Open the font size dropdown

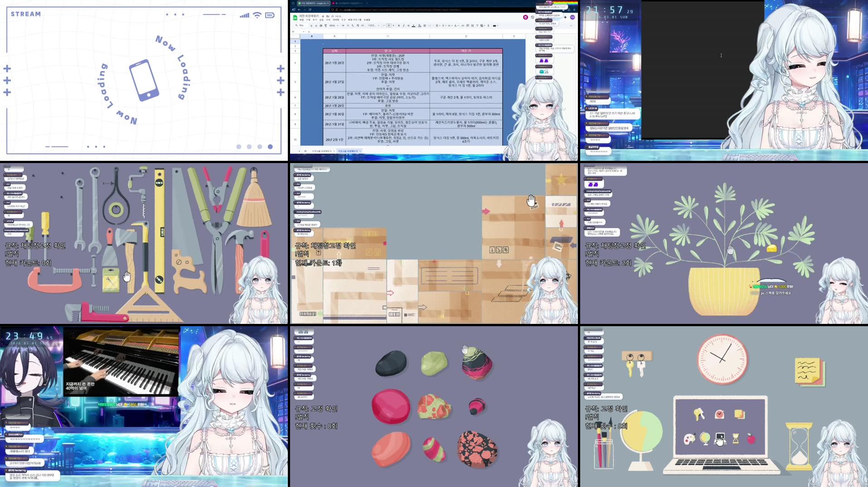388,25
